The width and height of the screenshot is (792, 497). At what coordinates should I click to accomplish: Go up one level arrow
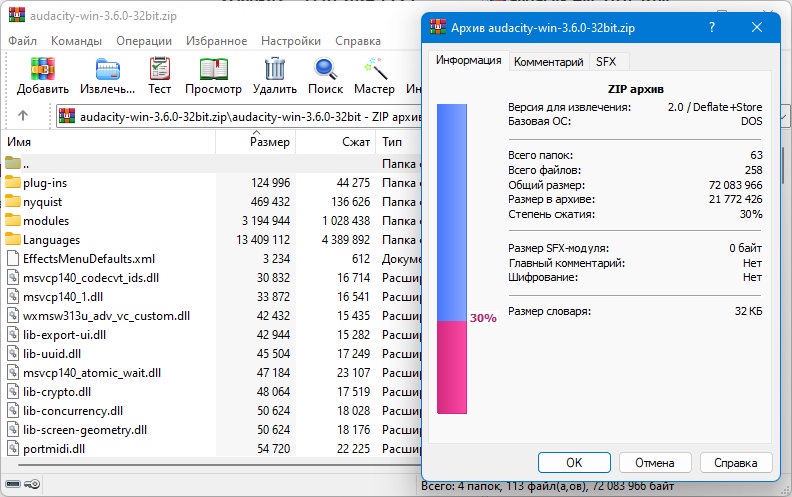(23, 116)
